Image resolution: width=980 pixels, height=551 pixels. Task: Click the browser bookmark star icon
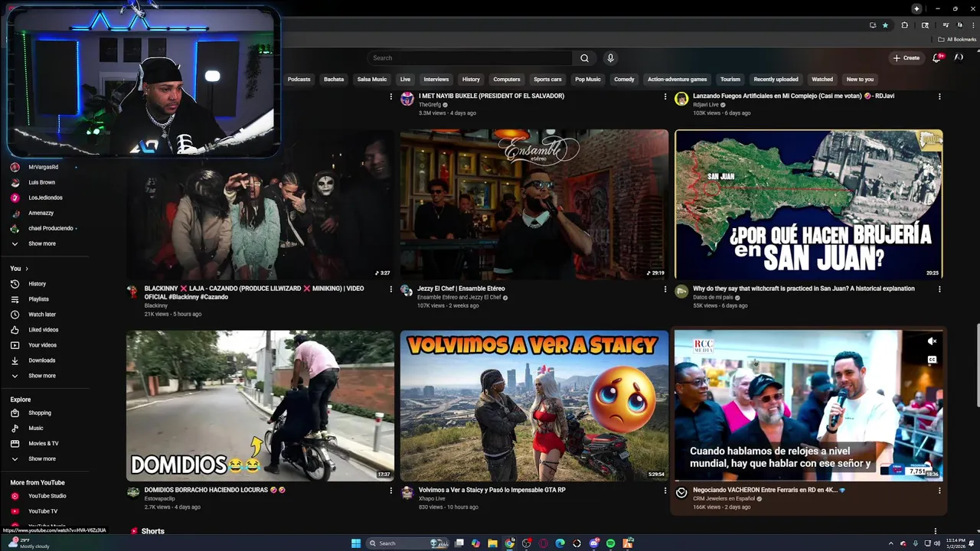pyautogui.click(x=886, y=25)
